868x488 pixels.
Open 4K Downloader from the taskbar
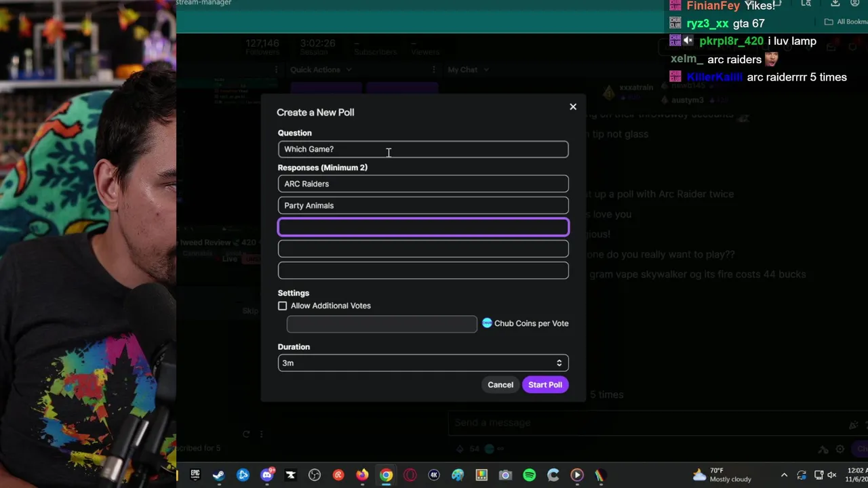click(x=434, y=475)
